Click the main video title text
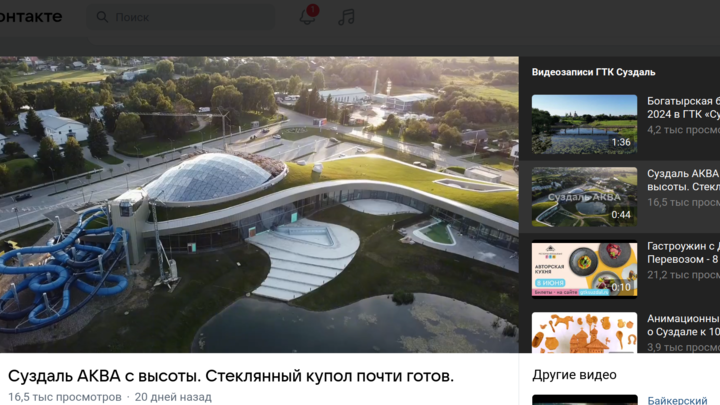Screen dimensions: 720x405 [x=231, y=376]
